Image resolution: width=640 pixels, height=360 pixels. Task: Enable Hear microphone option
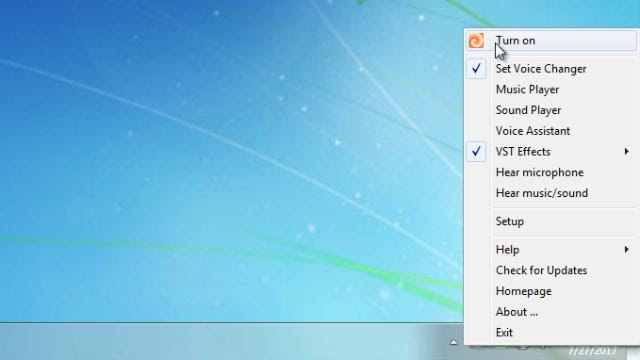click(x=540, y=172)
